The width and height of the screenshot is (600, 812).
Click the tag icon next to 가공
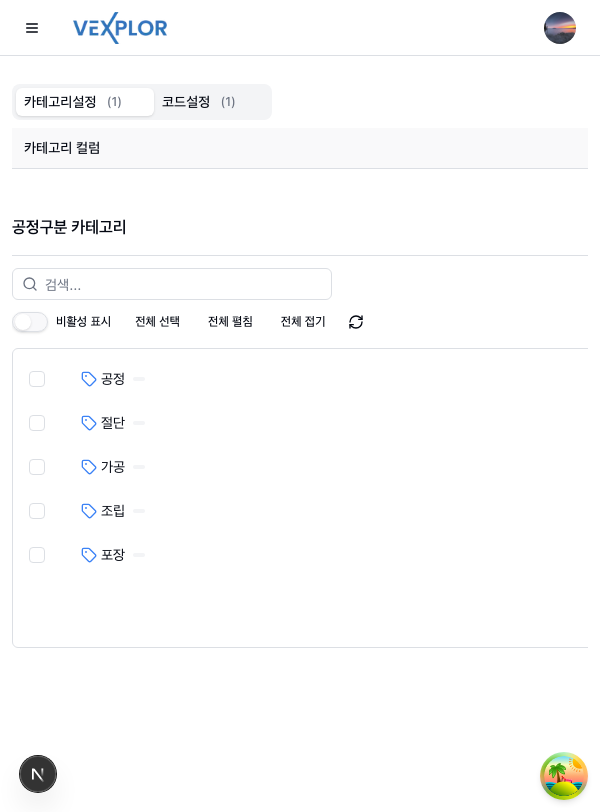(89, 467)
